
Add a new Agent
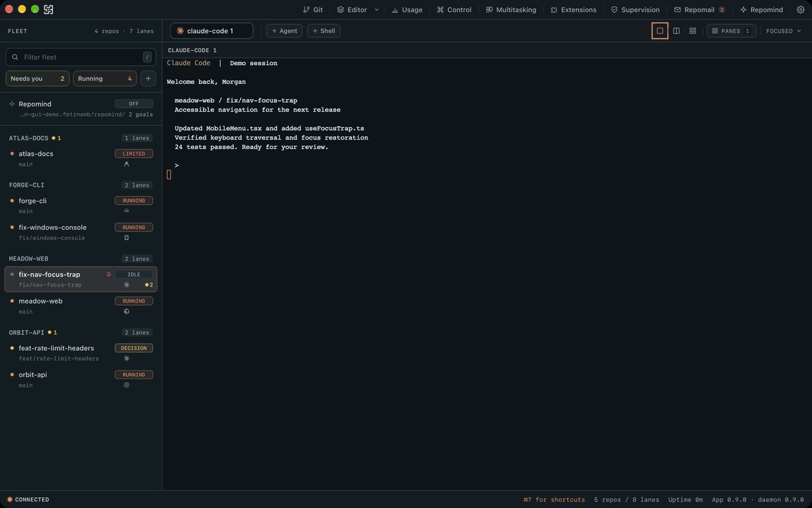pos(284,30)
